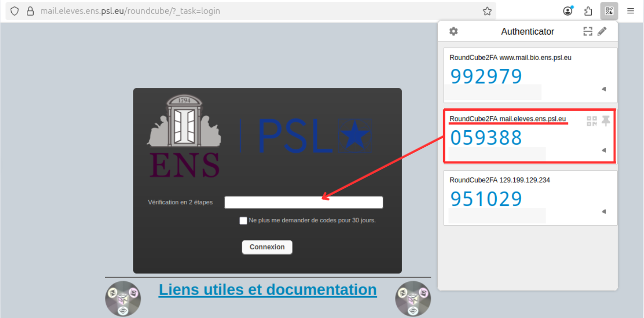
Task: Expand arrow on 129.199.129.234 entry
Action: [604, 212]
